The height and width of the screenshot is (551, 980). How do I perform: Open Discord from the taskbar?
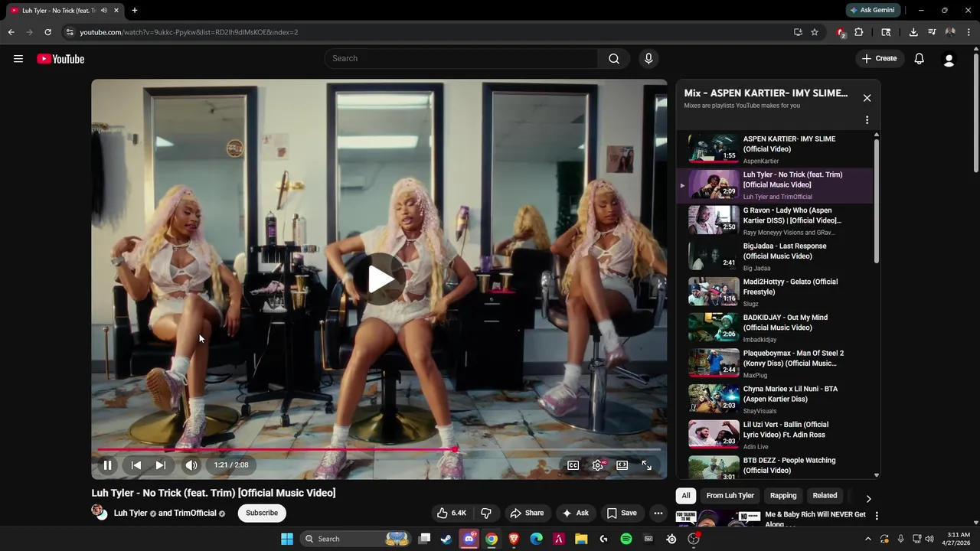(x=469, y=539)
